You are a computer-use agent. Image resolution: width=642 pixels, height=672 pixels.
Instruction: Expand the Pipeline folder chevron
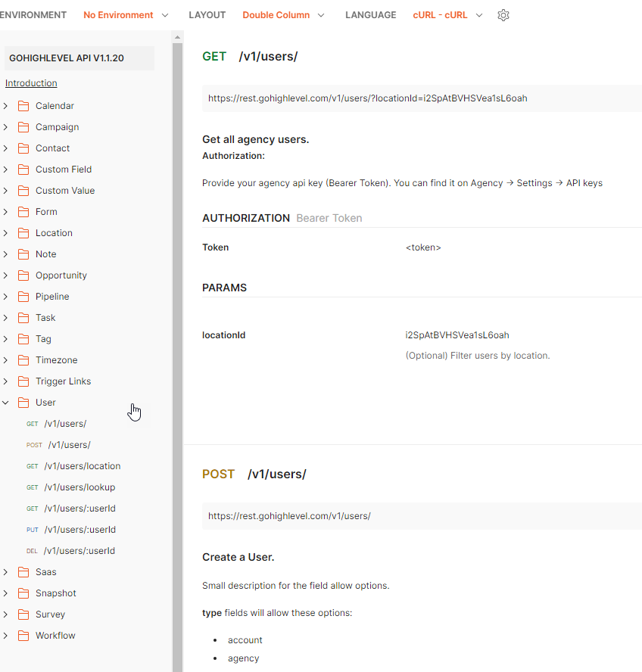coord(5,297)
